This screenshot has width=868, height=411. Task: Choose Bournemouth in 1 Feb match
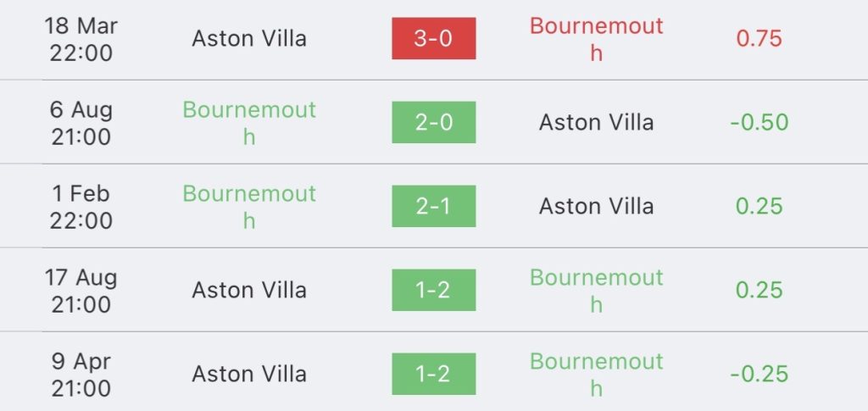pos(249,207)
